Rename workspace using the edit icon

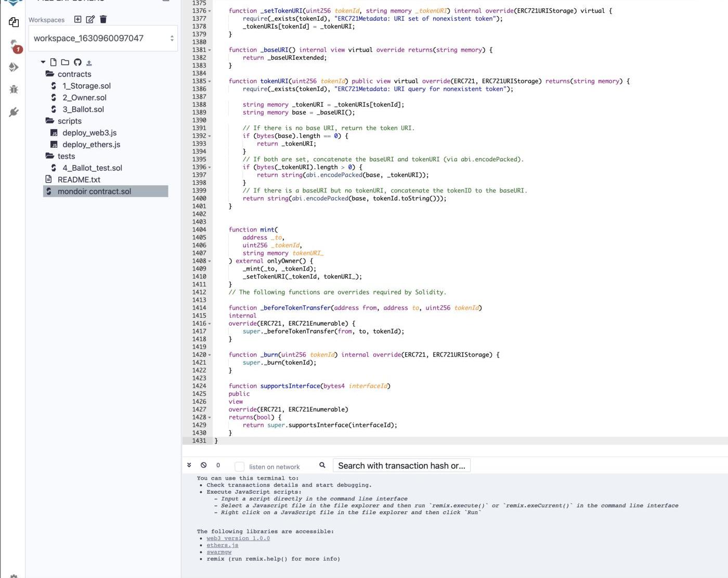90,19
